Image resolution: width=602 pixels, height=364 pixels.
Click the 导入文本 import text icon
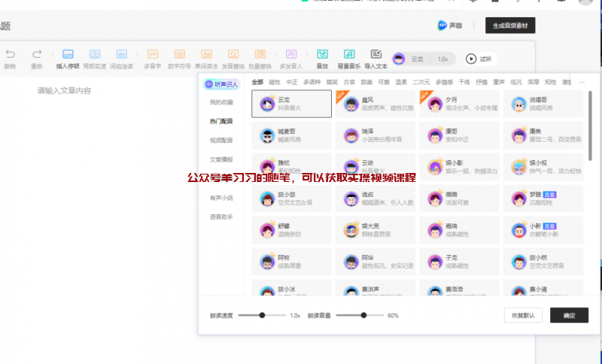[376, 55]
